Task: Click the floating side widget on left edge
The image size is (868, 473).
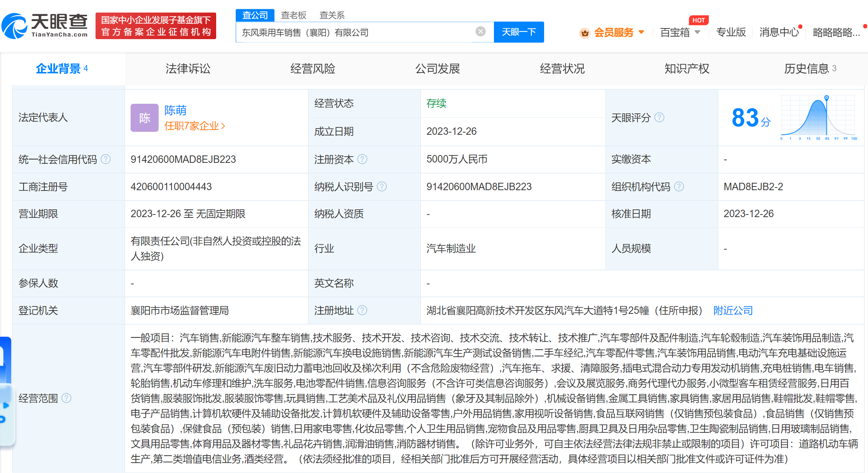Action: pyautogui.click(x=7, y=391)
